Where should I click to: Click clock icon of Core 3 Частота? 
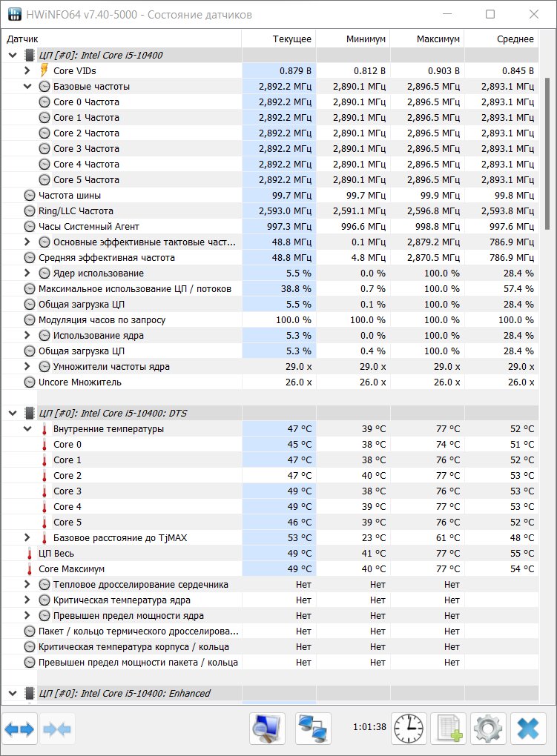(45, 148)
